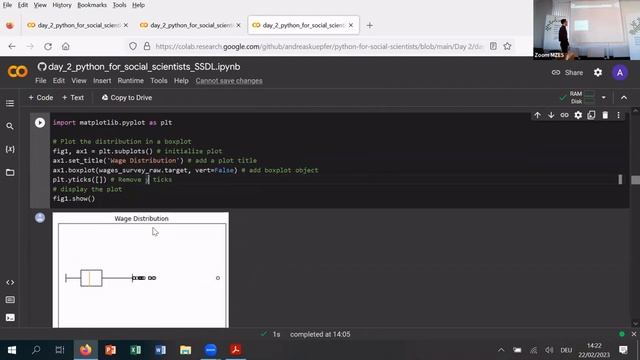Viewport: 640px width, 360px height.
Task: Show hidden system tray icons
Action: point(501,350)
